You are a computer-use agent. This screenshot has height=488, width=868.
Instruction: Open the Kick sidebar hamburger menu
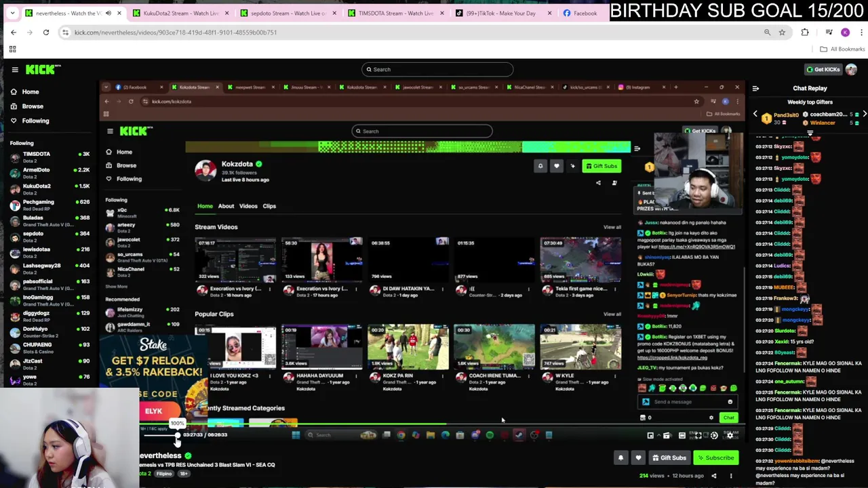[14, 69]
